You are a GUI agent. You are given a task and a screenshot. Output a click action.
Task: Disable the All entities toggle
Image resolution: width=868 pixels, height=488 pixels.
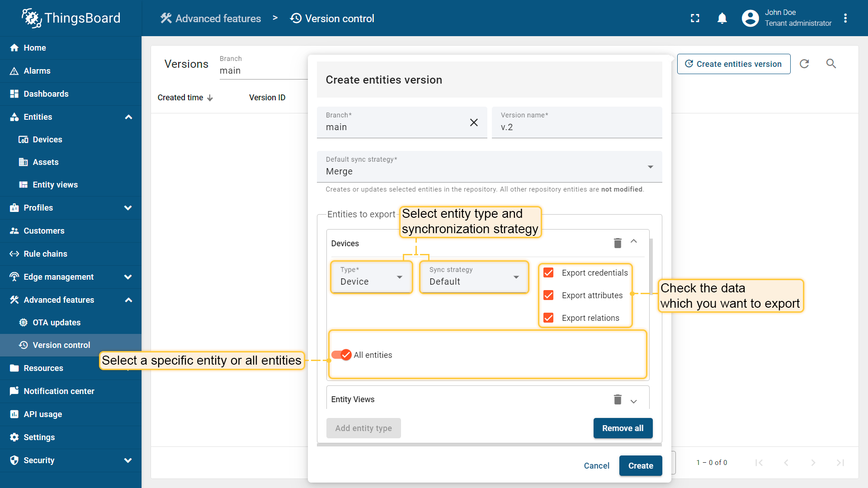[x=342, y=355]
